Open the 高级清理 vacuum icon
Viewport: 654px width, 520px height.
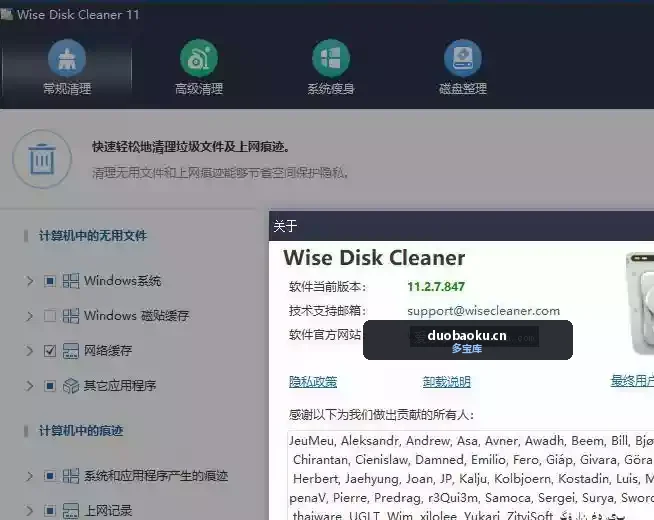tap(199, 58)
